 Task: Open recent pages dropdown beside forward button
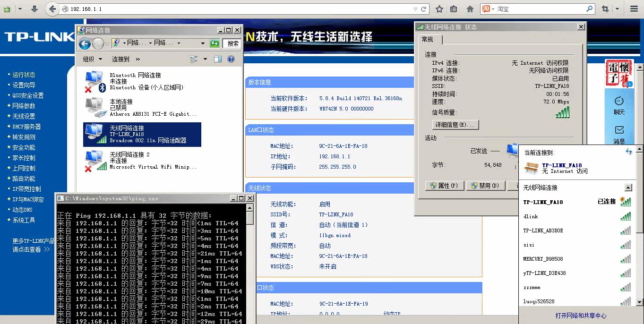[107, 43]
